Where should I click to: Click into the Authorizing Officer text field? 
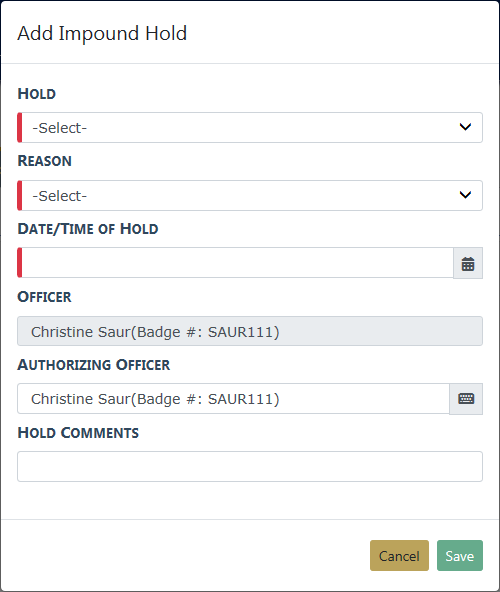click(233, 399)
